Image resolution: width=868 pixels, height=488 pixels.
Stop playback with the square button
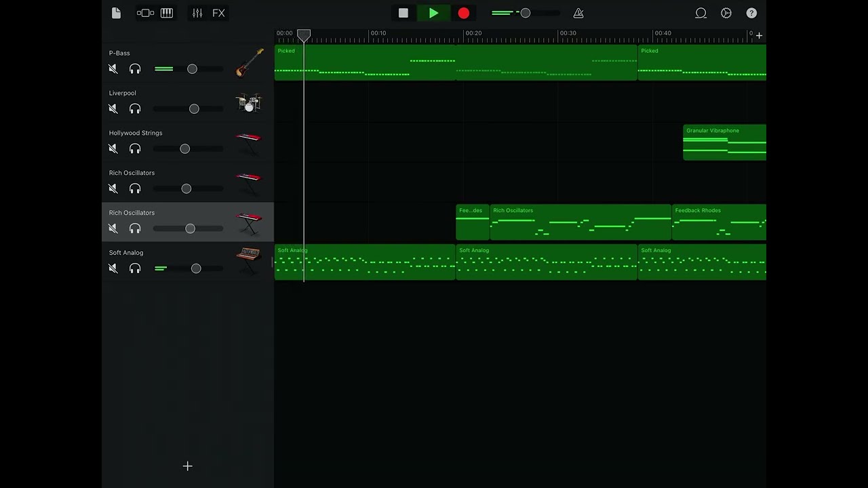click(x=403, y=13)
